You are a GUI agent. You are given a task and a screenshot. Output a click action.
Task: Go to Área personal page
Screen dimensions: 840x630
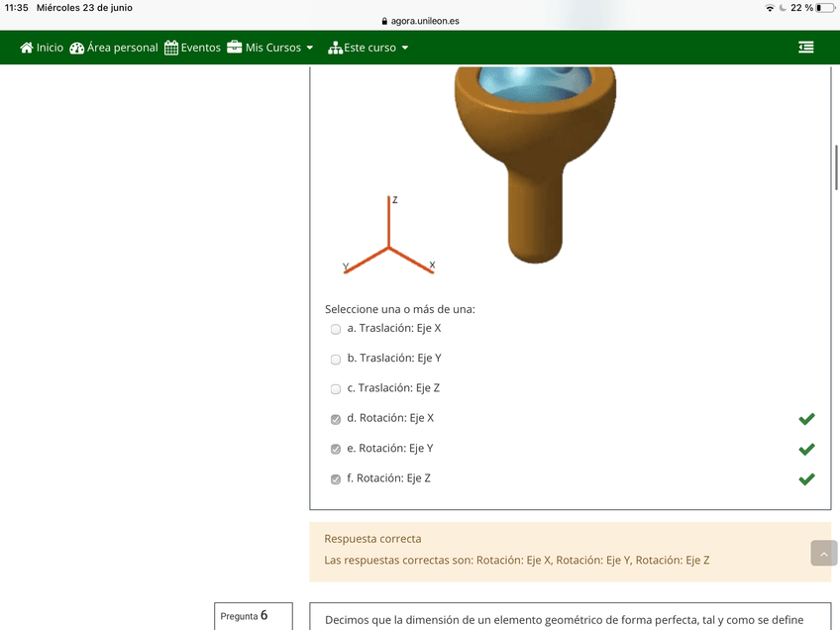click(x=122, y=48)
